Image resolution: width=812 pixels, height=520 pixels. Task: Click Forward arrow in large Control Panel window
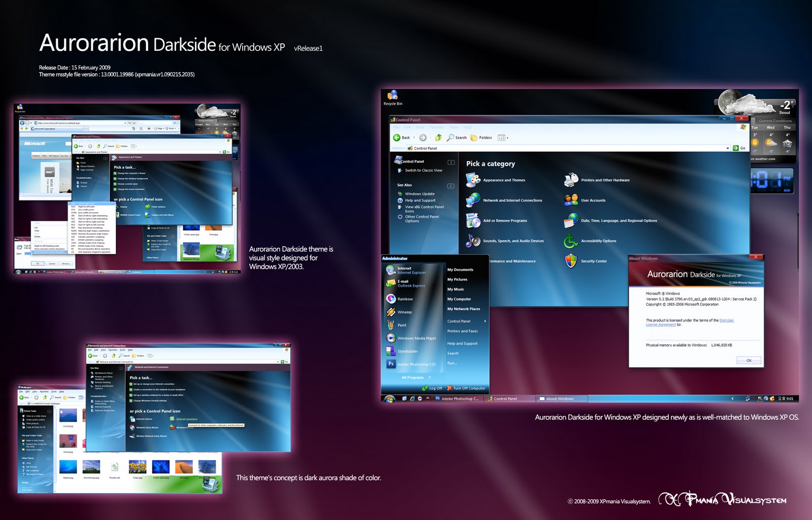click(423, 138)
